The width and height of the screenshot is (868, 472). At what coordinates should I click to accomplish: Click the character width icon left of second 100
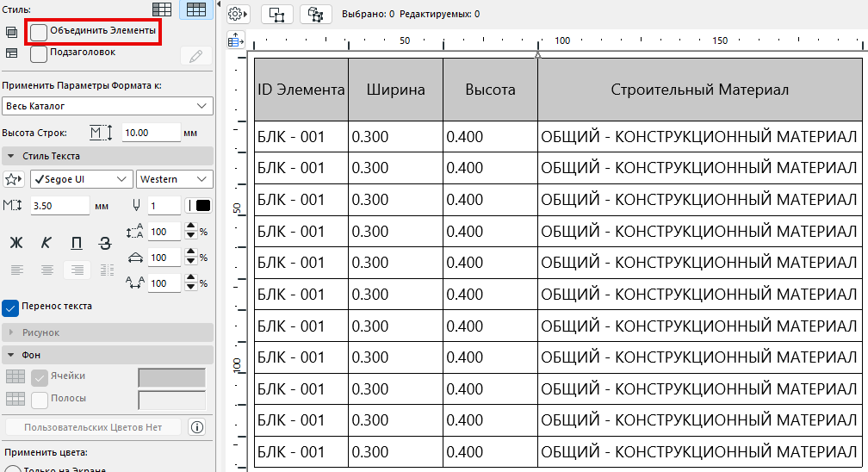(x=135, y=258)
